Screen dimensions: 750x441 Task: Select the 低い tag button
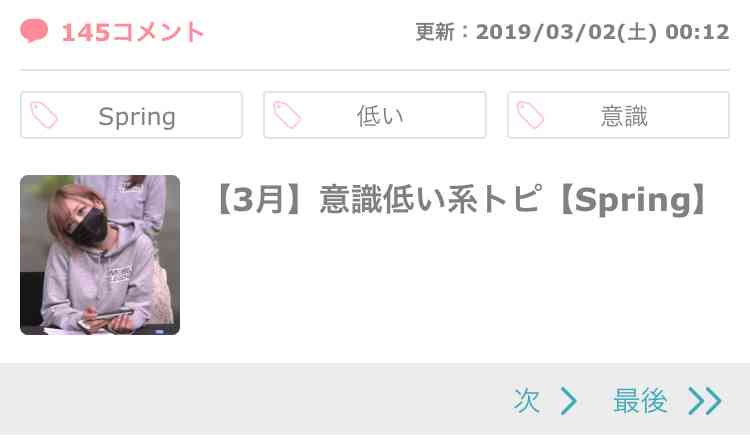(375, 115)
